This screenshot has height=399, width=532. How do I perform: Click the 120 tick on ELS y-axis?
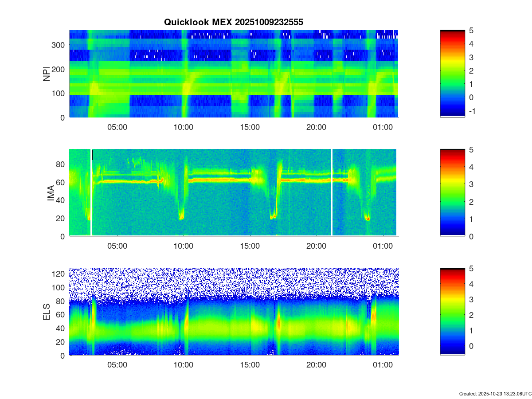(x=59, y=274)
